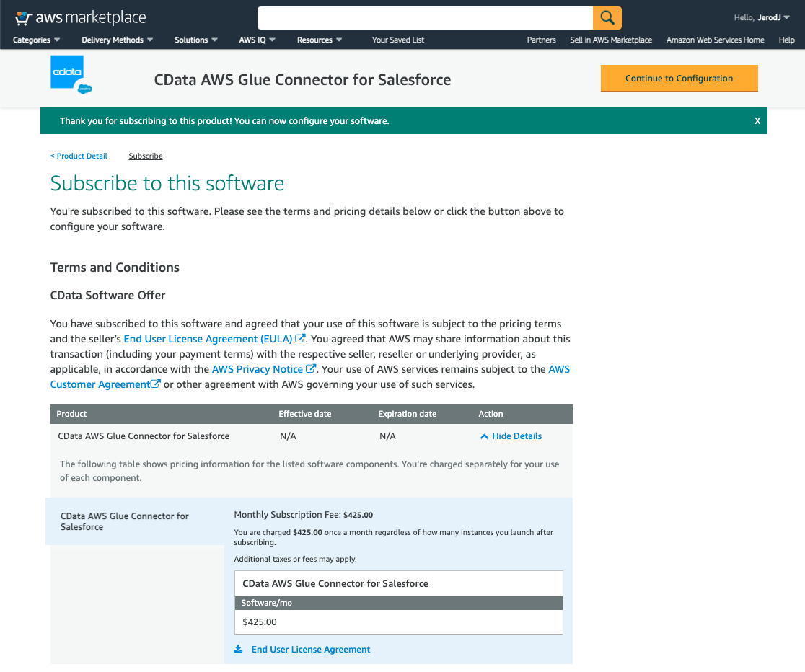
Task: Click the Subscribe to this software heading
Action: click(x=167, y=183)
